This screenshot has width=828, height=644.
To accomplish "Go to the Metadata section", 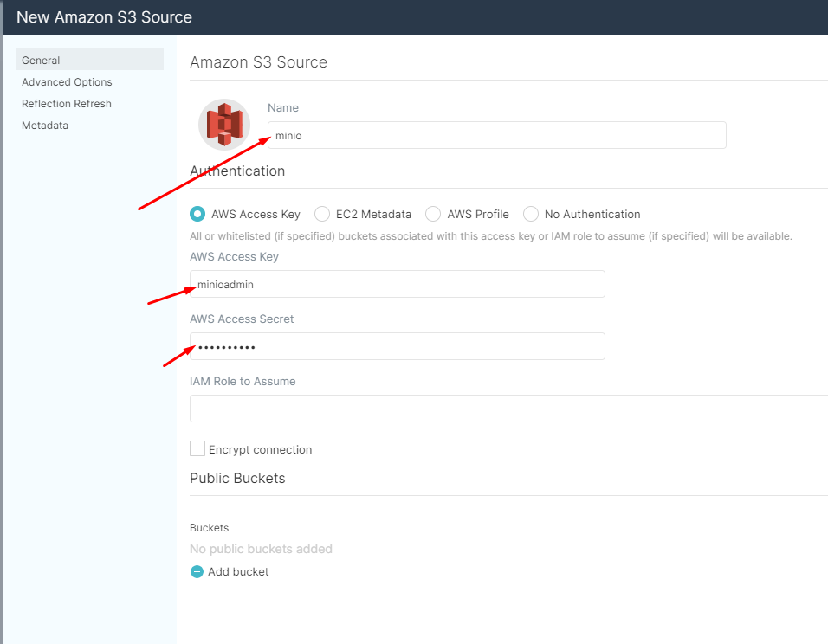I will (45, 126).
